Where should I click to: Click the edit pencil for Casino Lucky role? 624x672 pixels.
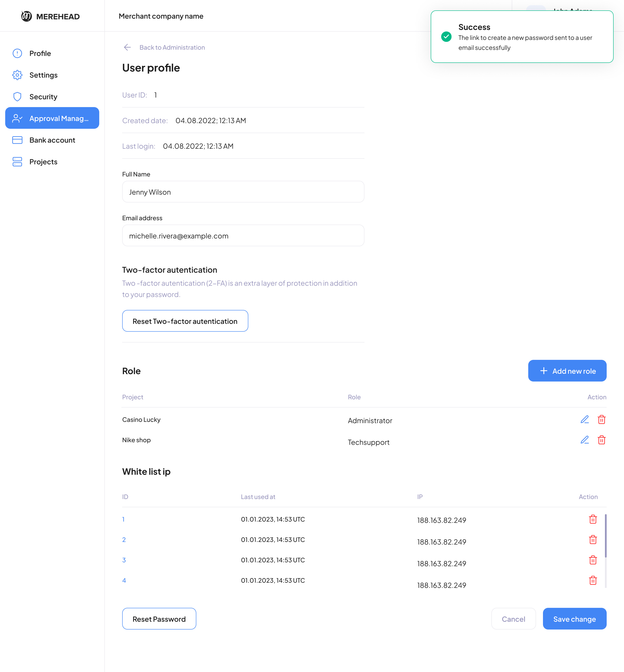(x=585, y=420)
